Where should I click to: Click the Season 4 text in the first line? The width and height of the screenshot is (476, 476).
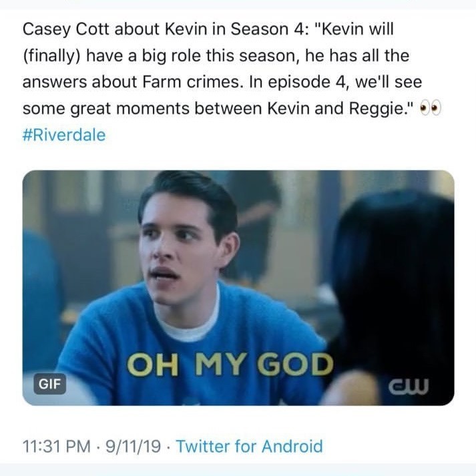coord(267,29)
